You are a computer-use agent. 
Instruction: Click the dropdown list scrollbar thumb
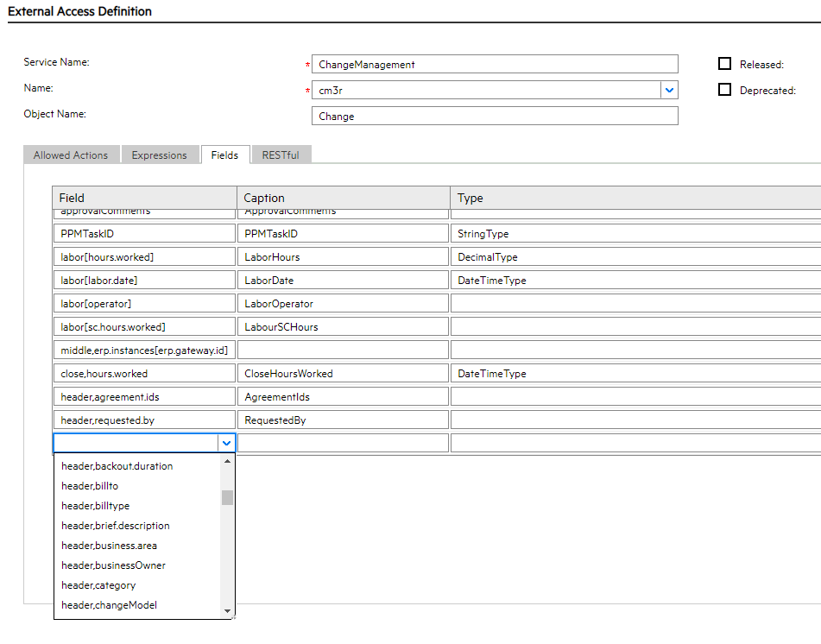pyautogui.click(x=227, y=497)
